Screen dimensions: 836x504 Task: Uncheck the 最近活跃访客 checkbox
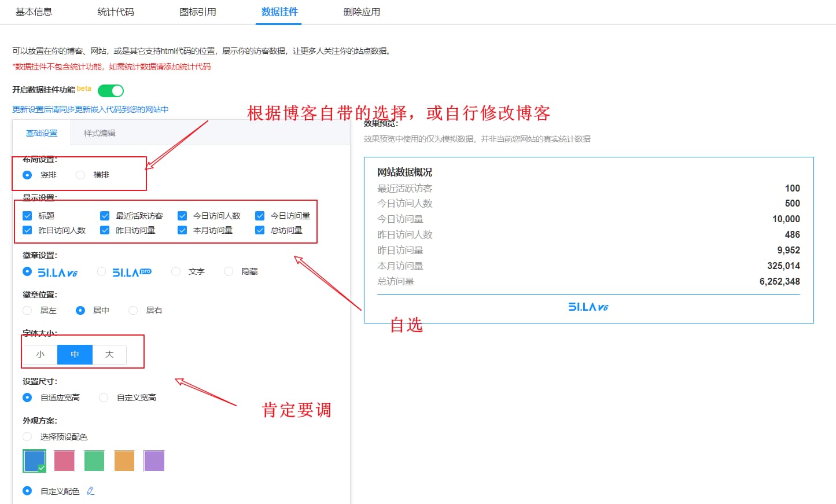click(105, 216)
